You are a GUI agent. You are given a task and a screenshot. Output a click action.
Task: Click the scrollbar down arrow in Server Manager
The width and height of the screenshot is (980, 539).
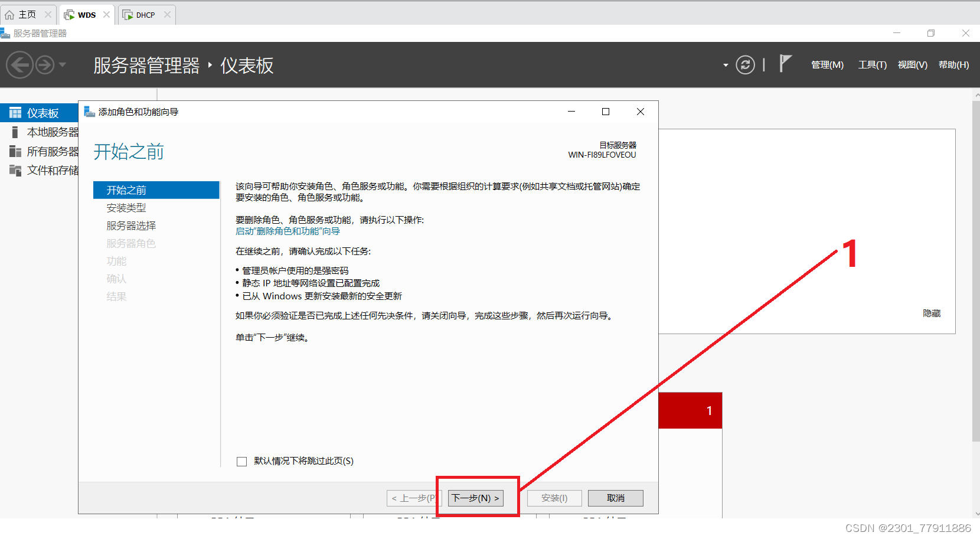click(x=977, y=514)
